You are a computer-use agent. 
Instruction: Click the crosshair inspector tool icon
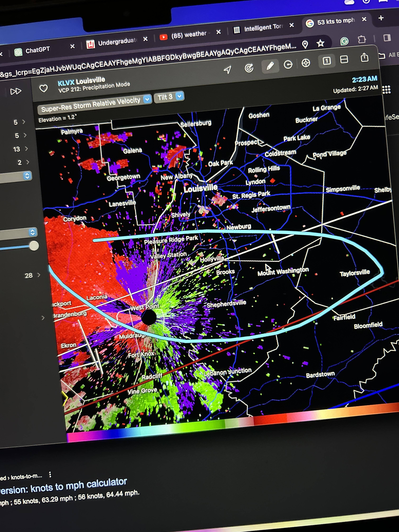pos(306,63)
